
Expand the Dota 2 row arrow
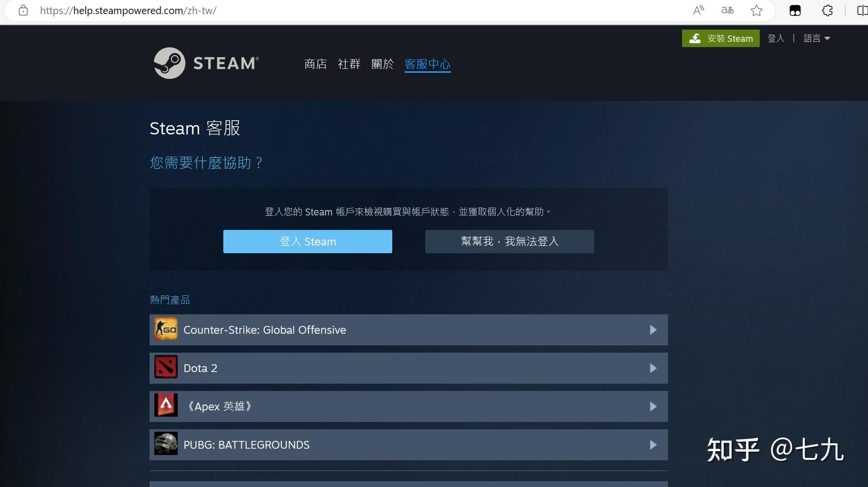tap(653, 368)
